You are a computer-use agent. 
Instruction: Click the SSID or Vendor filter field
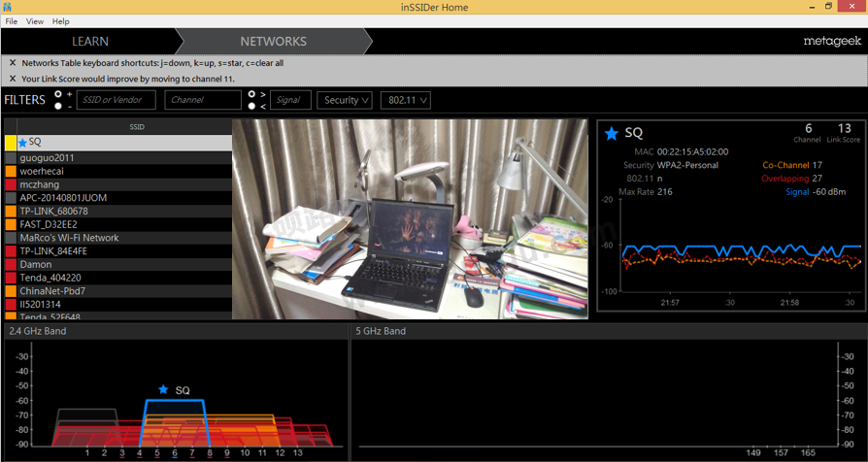[x=117, y=100]
